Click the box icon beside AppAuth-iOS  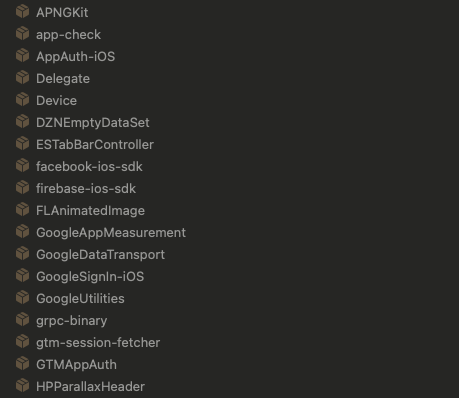tap(23, 56)
